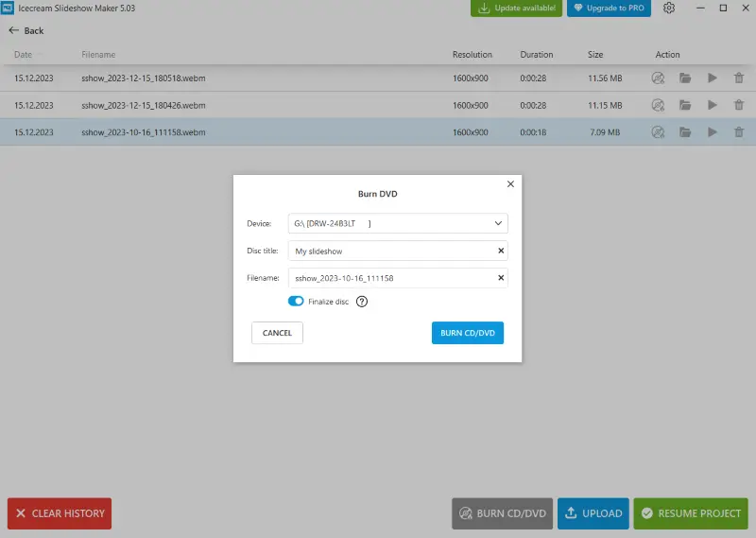Open settings gear in title bar
This screenshot has width=756, height=538.
point(669,8)
